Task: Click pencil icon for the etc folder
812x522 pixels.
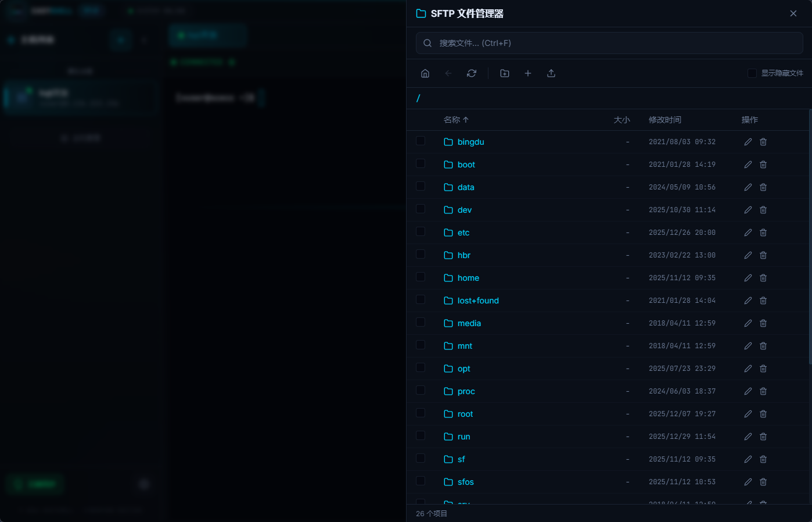Action: click(x=748, y=233)
